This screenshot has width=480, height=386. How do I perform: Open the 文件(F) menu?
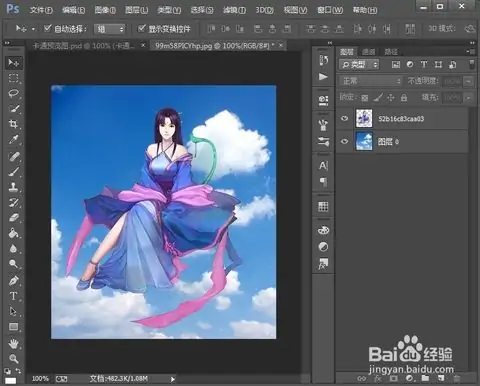coord(41,10)
